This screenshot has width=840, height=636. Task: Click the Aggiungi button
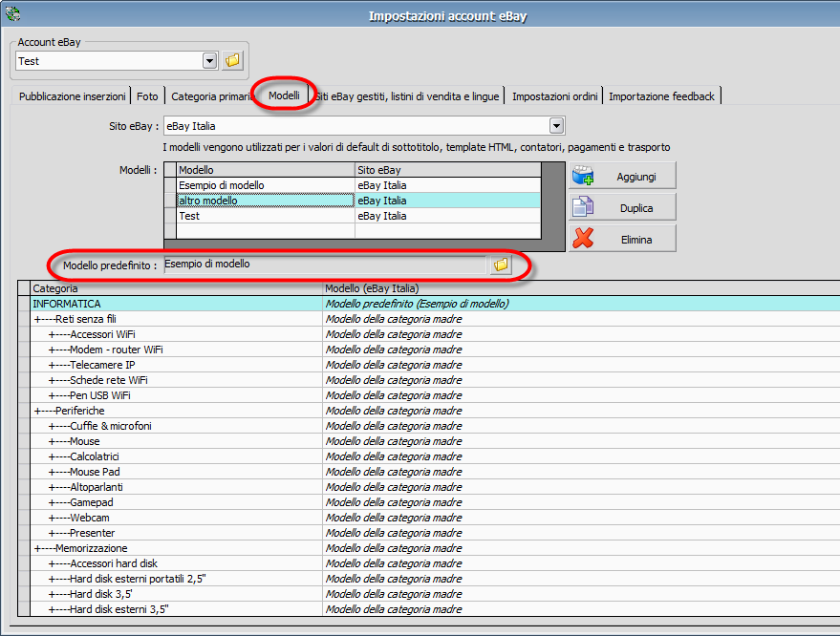click(x=622, y=176)
